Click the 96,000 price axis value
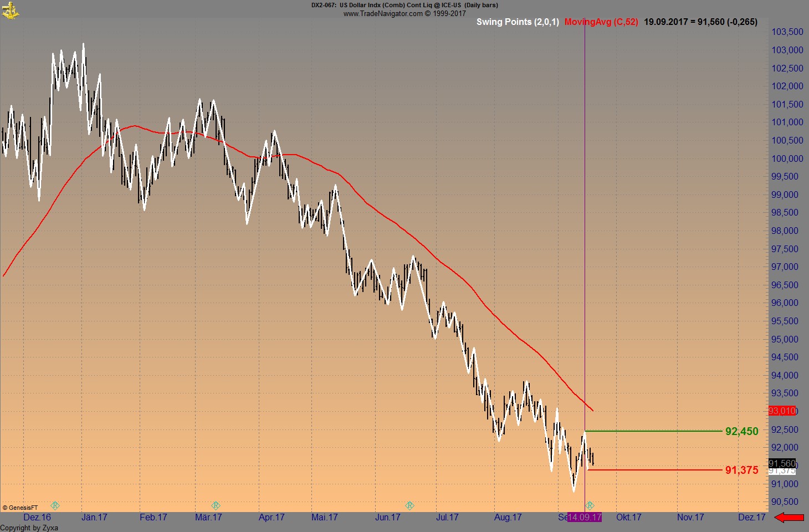Image resolution: width=809 pixels, height=532 pixels. click(785, 303)
